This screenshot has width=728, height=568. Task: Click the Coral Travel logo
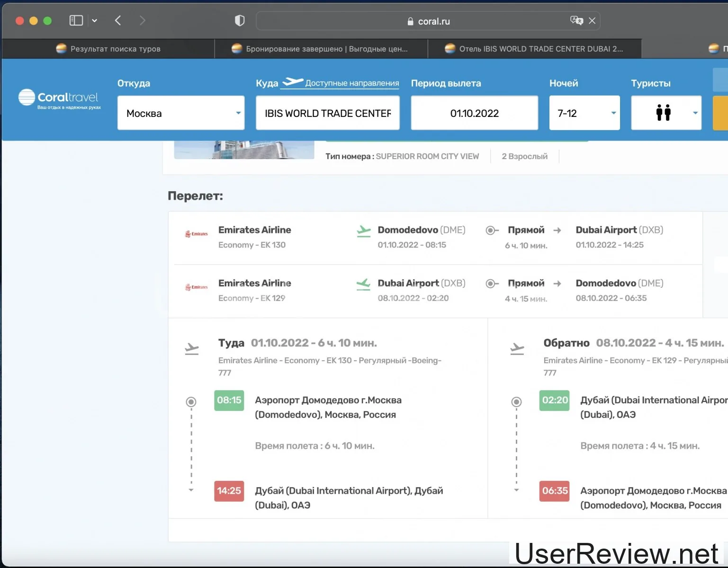point(59,98)
